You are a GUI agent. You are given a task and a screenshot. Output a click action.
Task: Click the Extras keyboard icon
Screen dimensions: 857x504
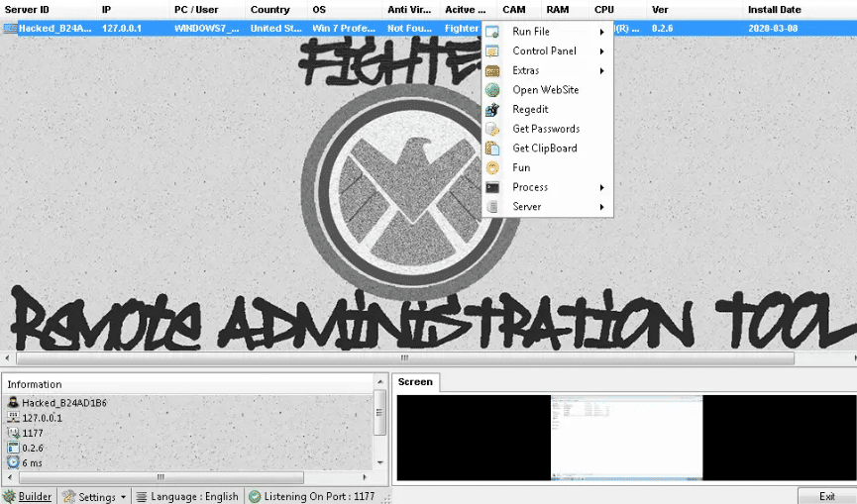tap(491, 71)
